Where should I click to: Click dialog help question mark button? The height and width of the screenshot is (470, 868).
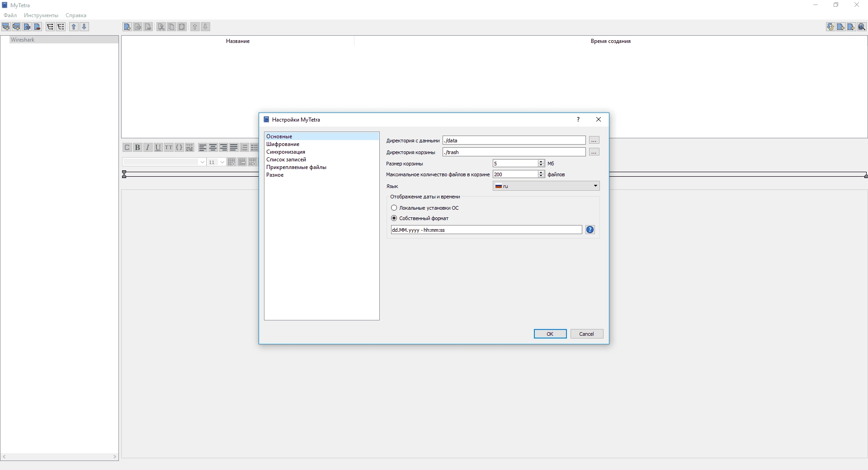click(x=578, y=119)
